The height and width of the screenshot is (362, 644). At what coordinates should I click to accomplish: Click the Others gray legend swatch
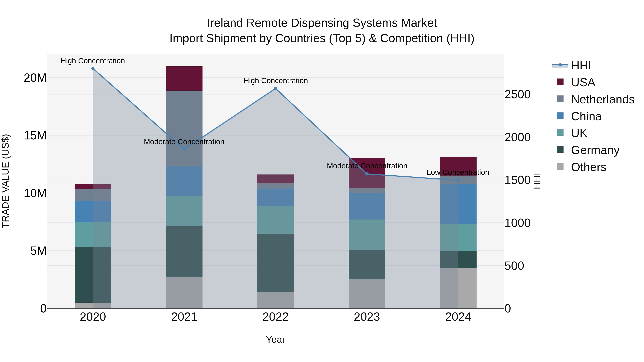pyautogui.click(x=560, y=167)
